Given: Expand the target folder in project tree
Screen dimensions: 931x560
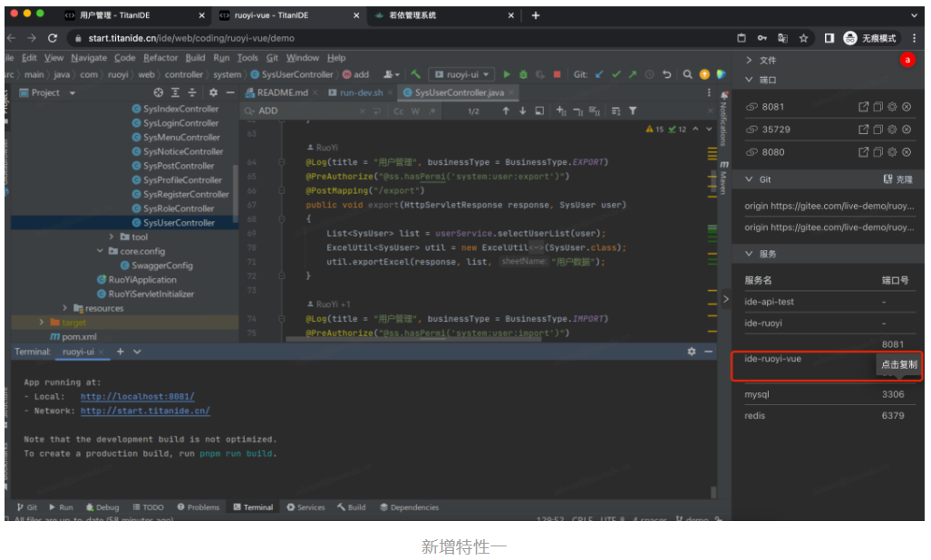Looking at the screenshot, I should [42, 323].
